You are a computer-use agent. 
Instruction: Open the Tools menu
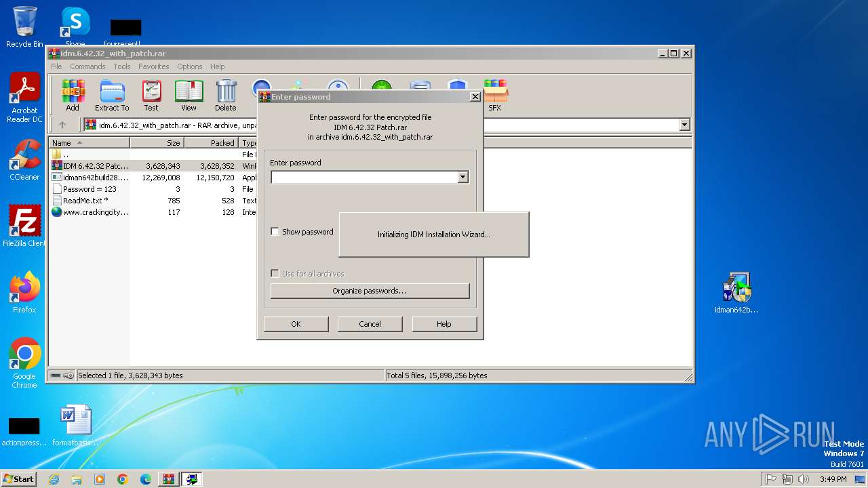122,66
